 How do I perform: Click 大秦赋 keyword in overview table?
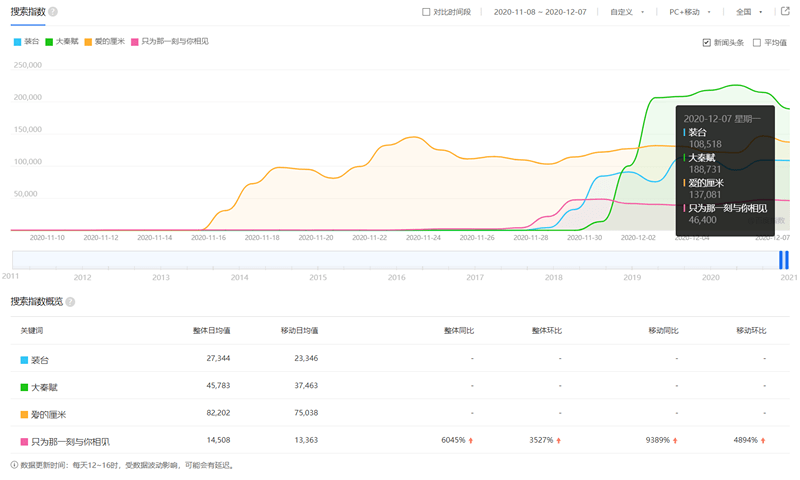click(x=44, y=388)
